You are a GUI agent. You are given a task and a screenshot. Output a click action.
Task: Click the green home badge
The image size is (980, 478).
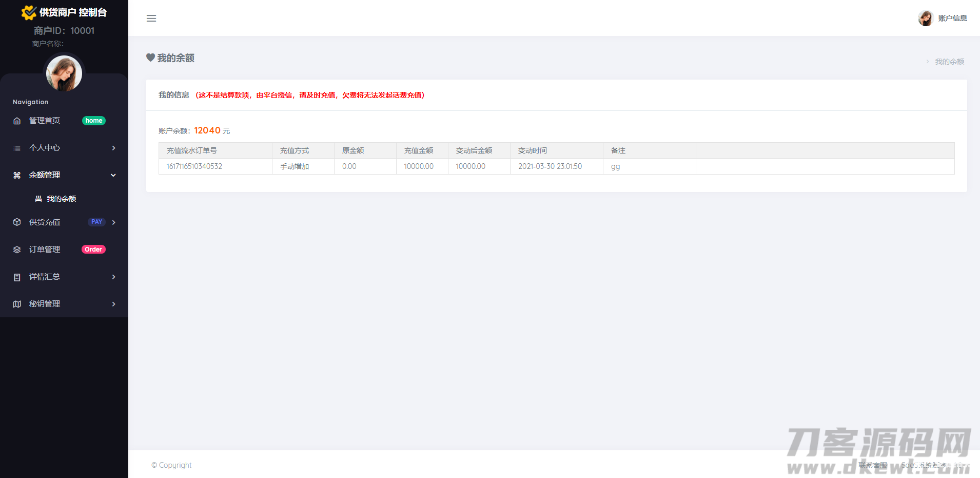tap(94, 121)
